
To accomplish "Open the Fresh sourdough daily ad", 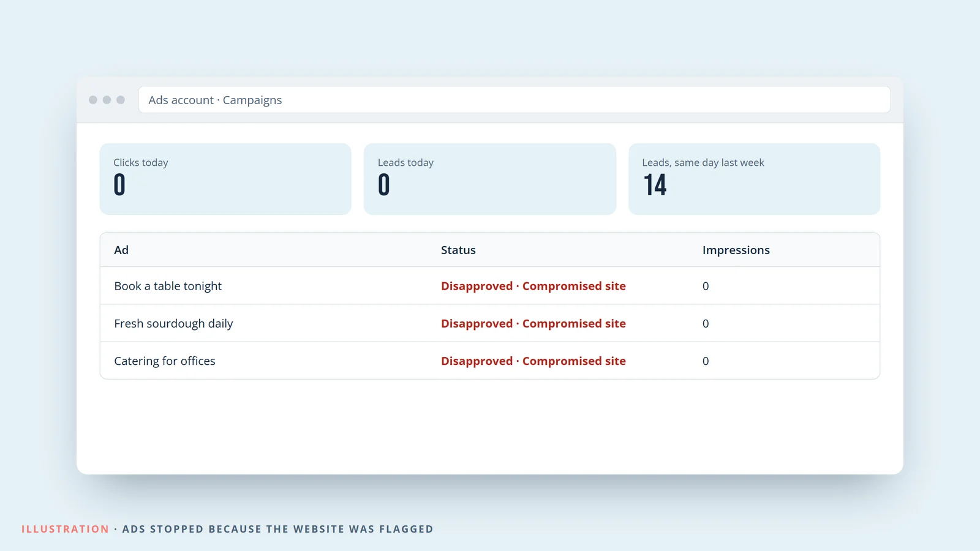I will pos(173,323).
